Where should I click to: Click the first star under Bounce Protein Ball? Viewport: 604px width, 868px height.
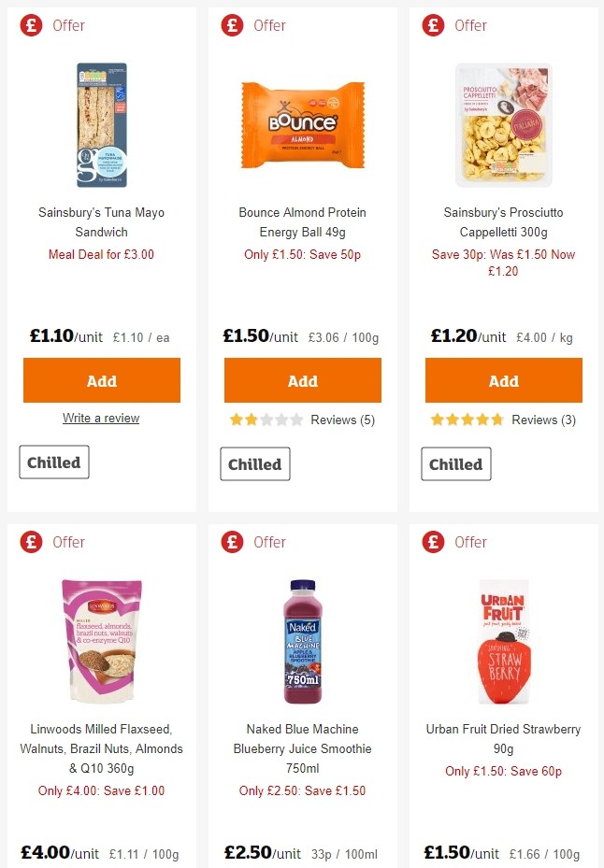click(237, 420)
